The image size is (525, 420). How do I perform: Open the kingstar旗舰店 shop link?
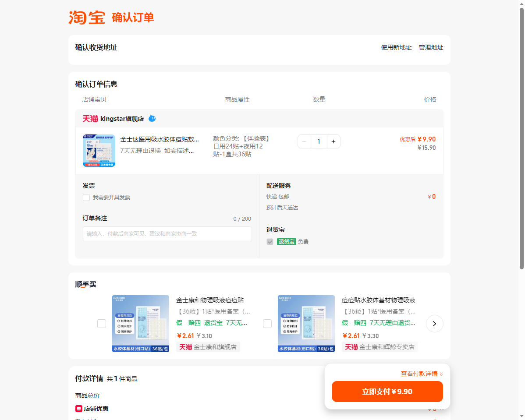coord(122,119)
